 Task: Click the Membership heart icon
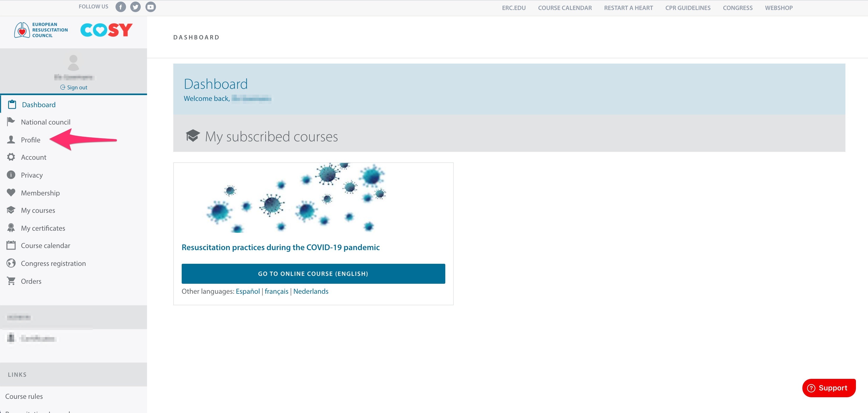11,193
